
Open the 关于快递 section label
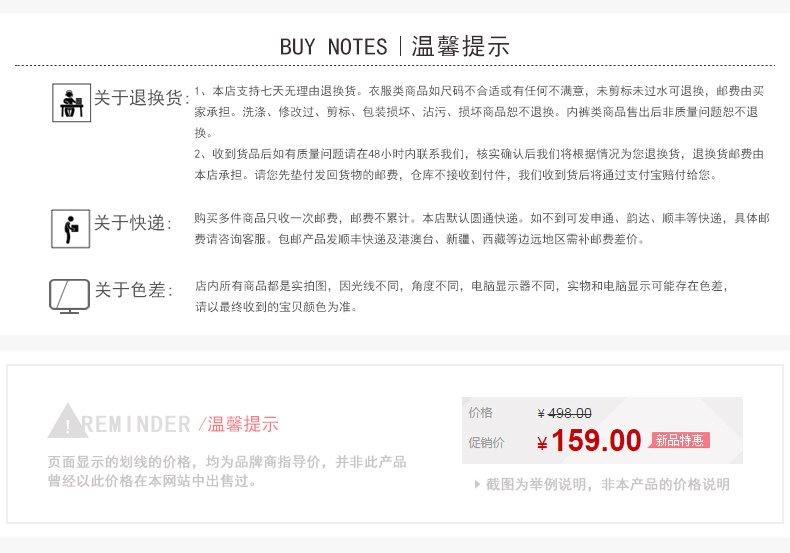tap(132, 223)
